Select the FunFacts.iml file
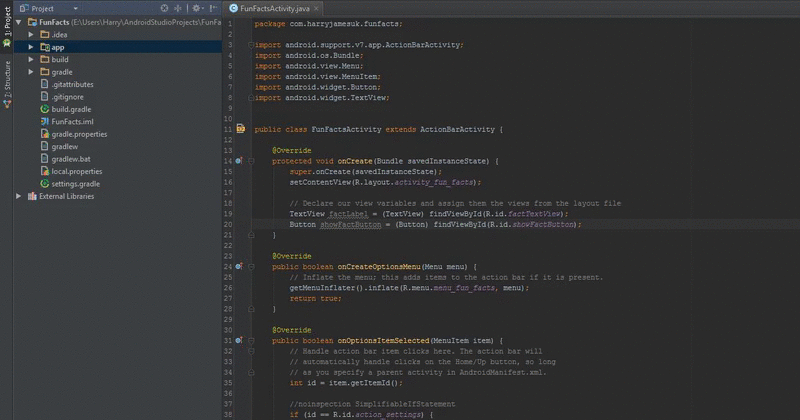800x420 pixels. (72, 121)
